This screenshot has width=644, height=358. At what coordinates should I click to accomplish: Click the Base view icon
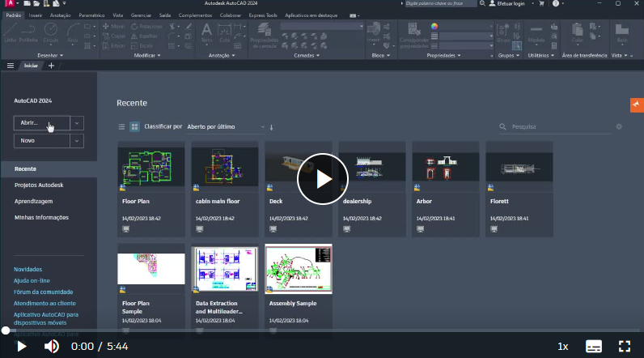pyautogui.click(x=622, y=32)
